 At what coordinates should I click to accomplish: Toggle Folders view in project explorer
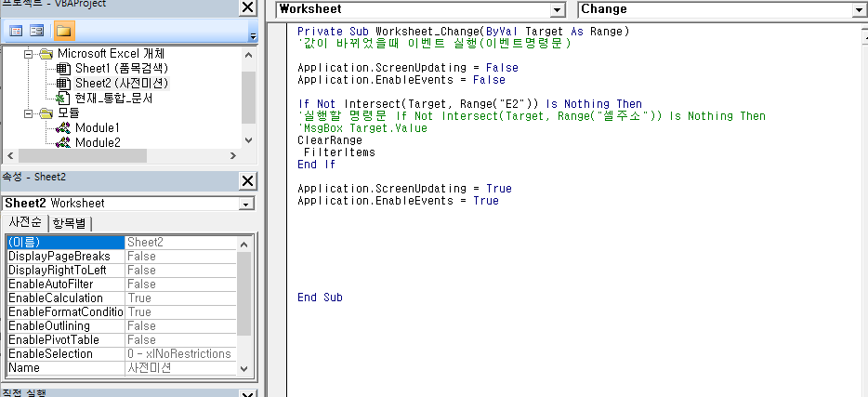(x=63, y=31)
